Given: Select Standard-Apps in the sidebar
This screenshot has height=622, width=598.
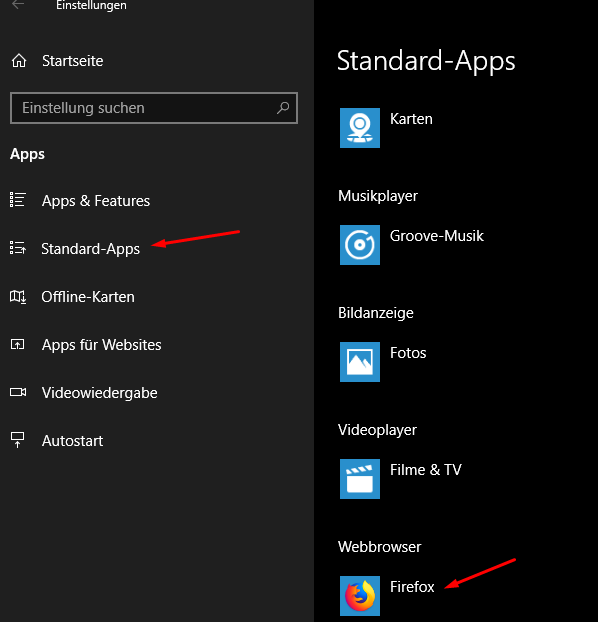Looking at the screenshot, I should (90, 249).
